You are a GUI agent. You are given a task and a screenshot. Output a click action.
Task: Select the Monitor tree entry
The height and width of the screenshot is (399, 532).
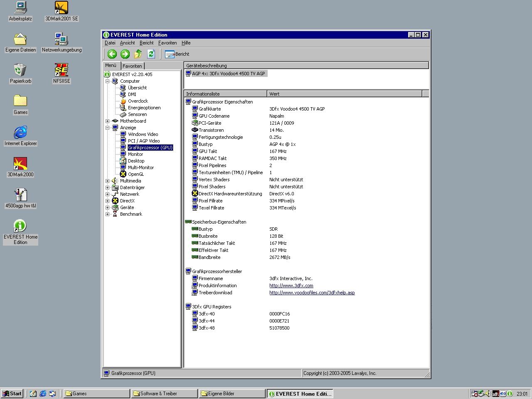coord(135,154)
